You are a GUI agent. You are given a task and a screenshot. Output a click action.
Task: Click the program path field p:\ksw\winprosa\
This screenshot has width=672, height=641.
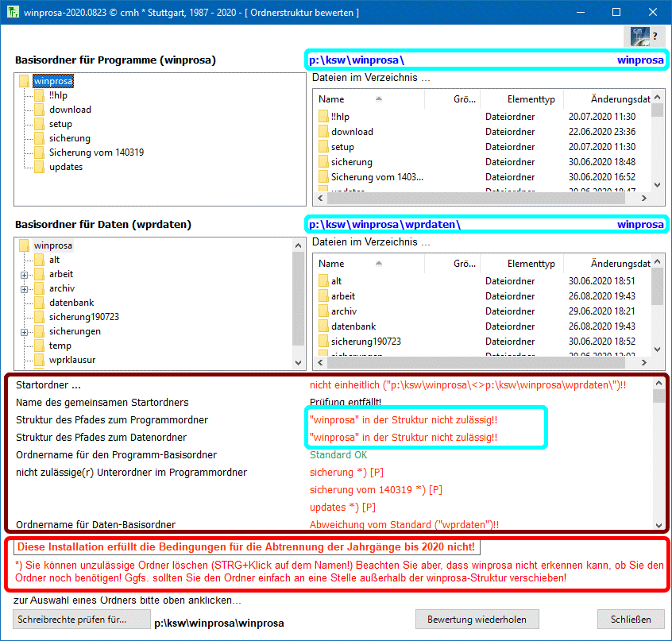[461, 60]
